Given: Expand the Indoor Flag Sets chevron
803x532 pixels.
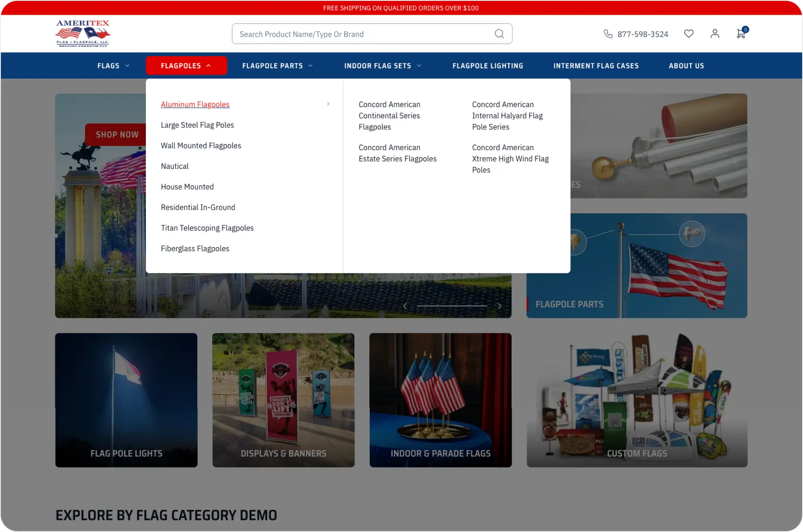Looking at the screenshot, I should pyautogui.click(x=419, y=66).
